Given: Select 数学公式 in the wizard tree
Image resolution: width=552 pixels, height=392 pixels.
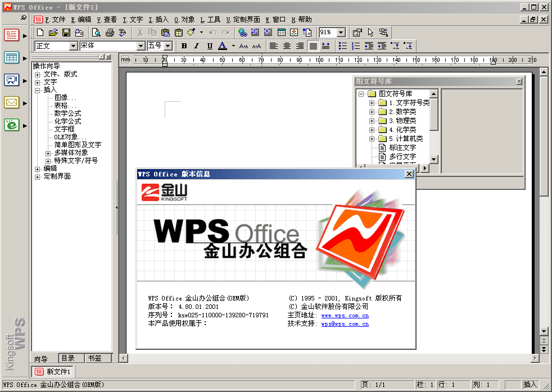Looking at the screenshot, I should [x=67, y=113].
